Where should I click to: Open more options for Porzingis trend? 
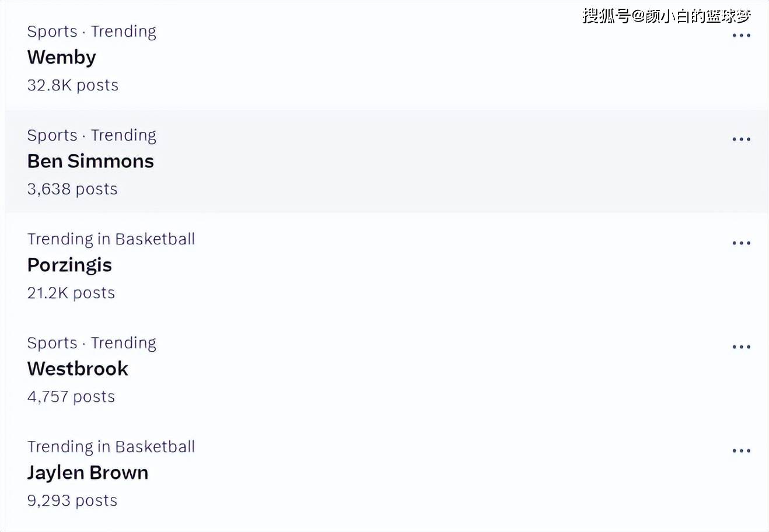[741, 243]
